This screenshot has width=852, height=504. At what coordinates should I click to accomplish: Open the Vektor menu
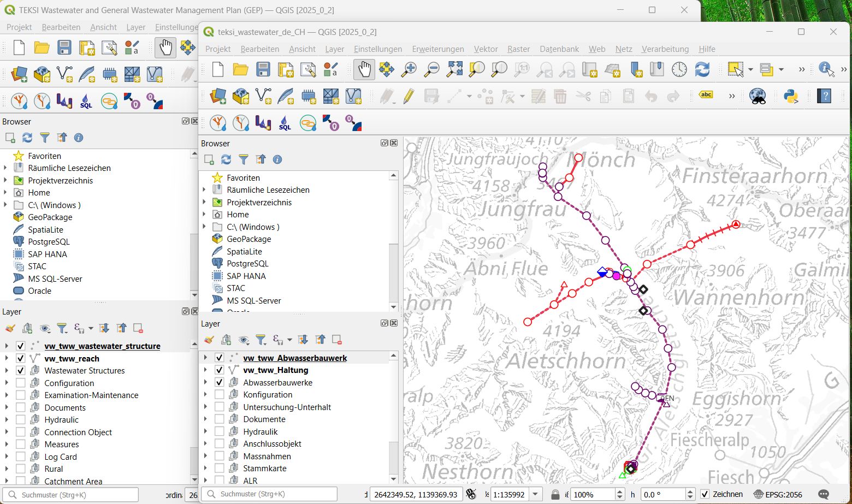[x=485, y=49]
